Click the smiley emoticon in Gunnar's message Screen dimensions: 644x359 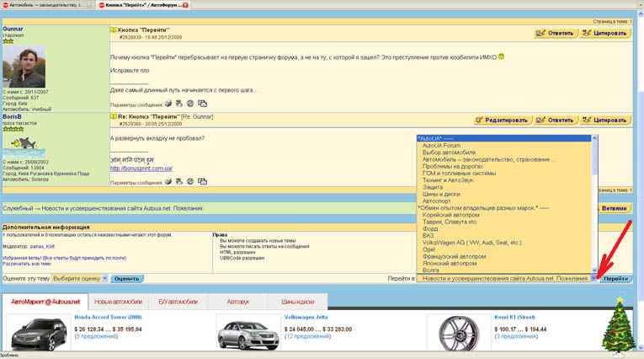501,56
